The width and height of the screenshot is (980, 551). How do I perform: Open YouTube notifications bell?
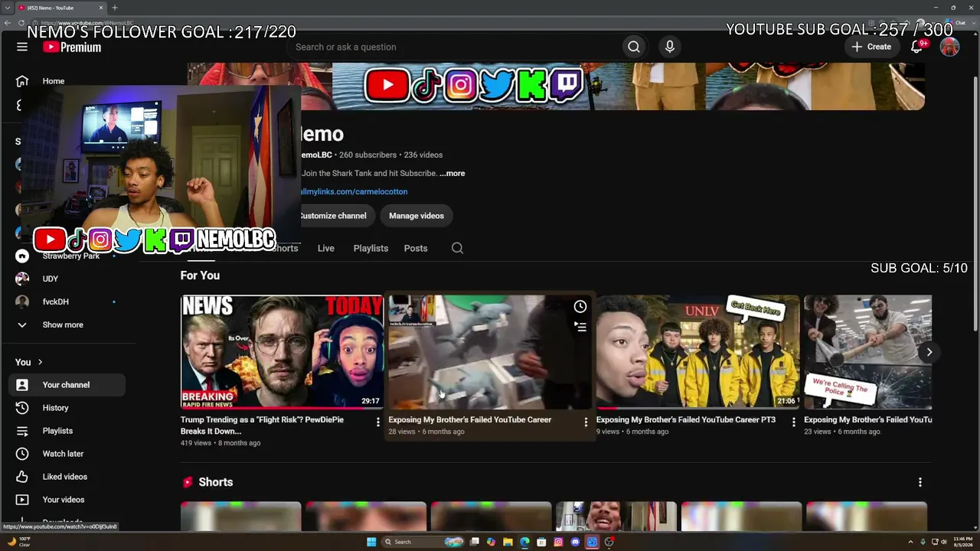click(x=916, y=47)
